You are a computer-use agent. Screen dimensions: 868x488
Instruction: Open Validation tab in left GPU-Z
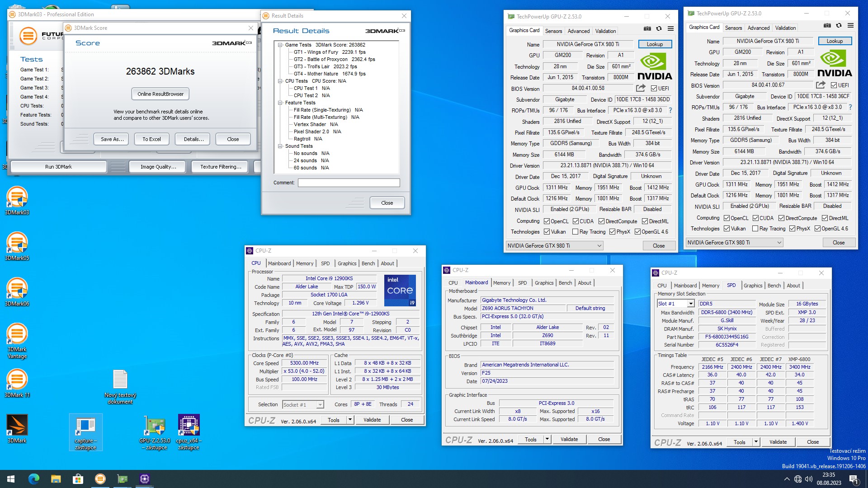click(605, 31)
